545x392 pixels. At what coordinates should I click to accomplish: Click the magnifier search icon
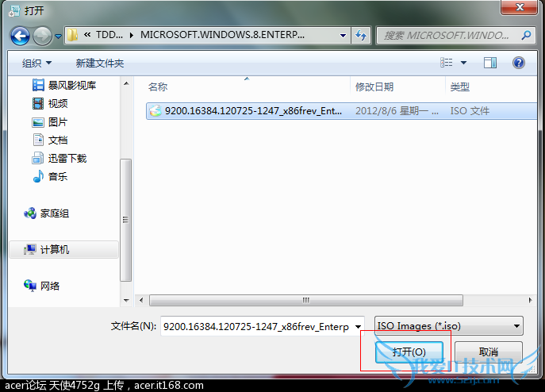527,35
